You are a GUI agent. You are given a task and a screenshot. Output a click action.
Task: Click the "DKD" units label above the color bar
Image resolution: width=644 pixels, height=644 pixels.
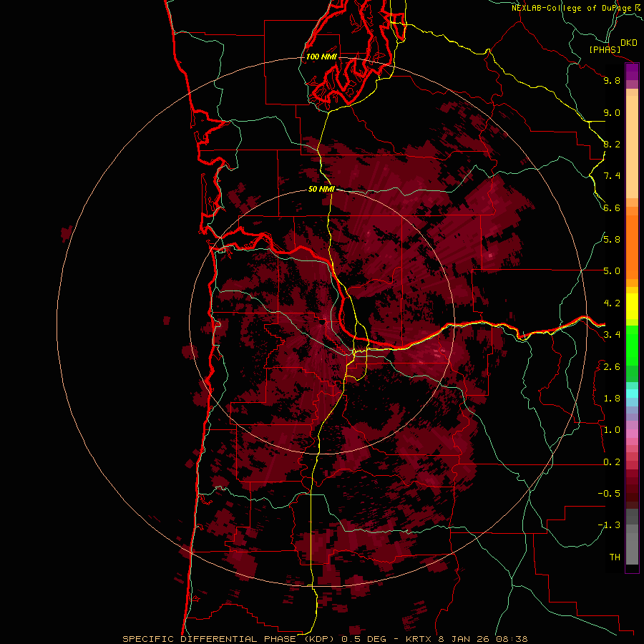coord(629,43)
